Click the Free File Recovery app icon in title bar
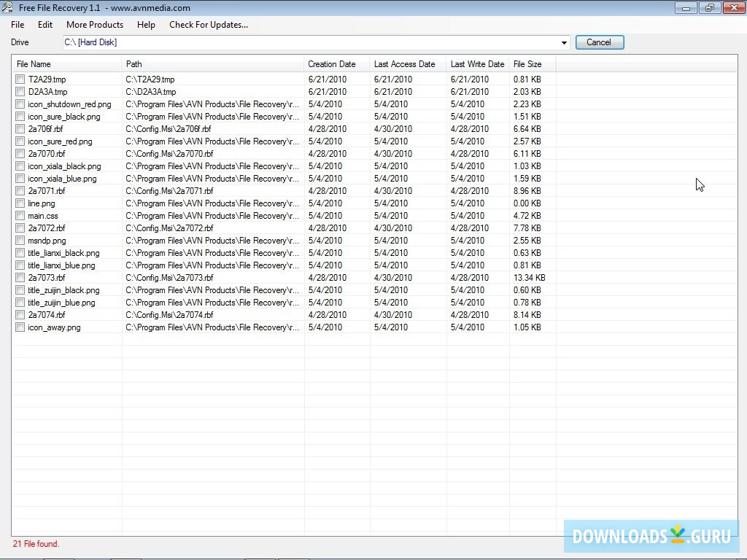Viewport: 747px width, 560px height. click(x=7, y=7)
